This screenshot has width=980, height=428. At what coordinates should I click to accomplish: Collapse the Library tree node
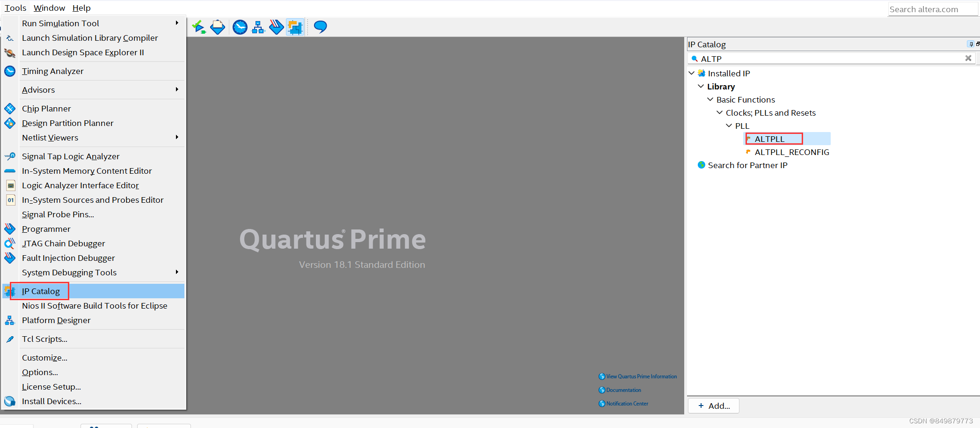(x=701, y=86)
